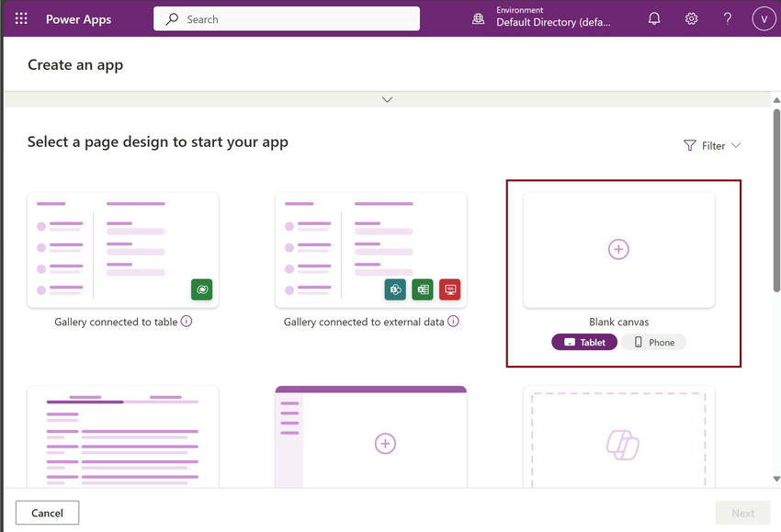Click the red SQL icon
This screenshot has height=532, width=781.
(x=450, y=289)
